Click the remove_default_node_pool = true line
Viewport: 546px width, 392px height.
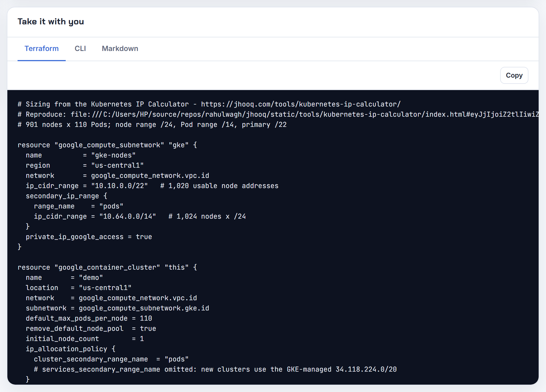(91, 329)
